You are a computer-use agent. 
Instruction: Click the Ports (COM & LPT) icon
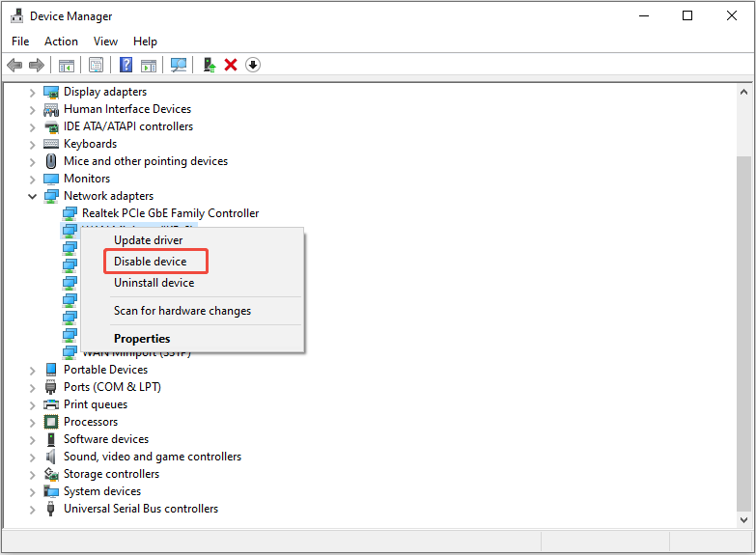[50, 387]
